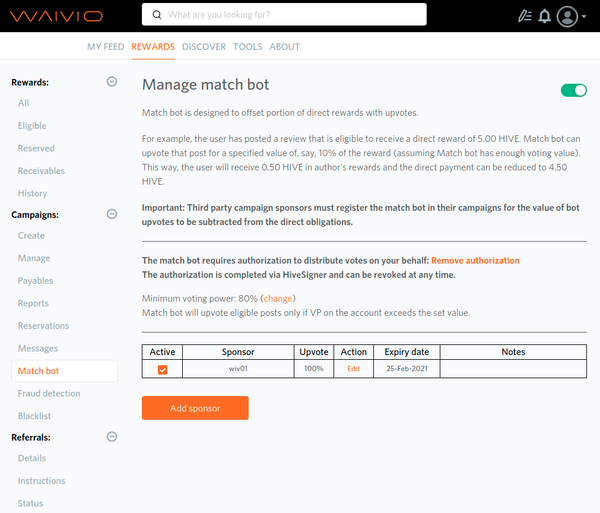The image size is (600, 513).
Task: Click the search magnifier icon
Action: [157, 15]
